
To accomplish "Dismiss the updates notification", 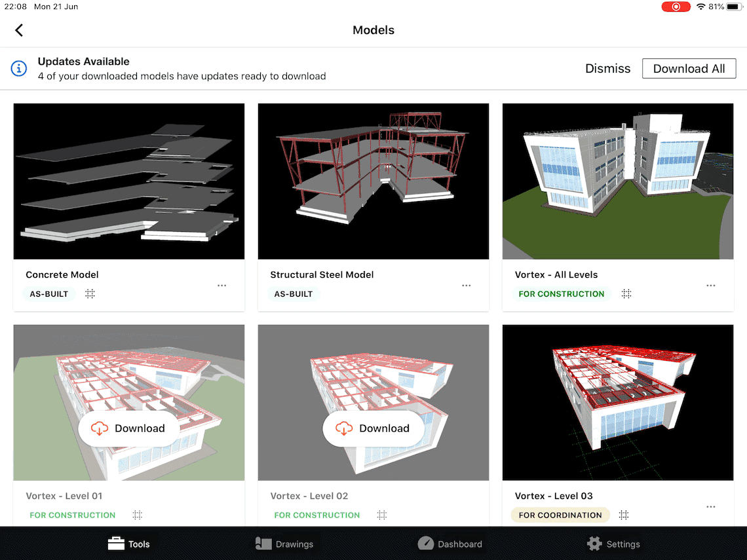I will coord(607,69).
